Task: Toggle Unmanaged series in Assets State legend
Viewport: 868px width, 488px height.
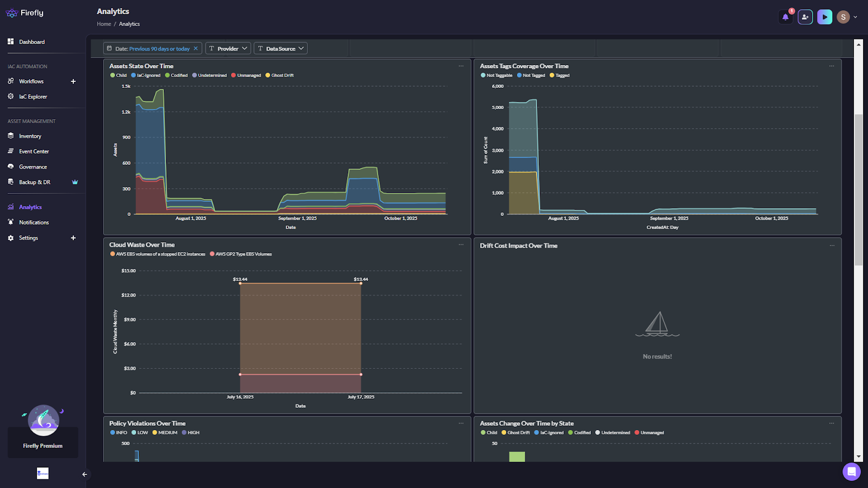Action: 246,75
